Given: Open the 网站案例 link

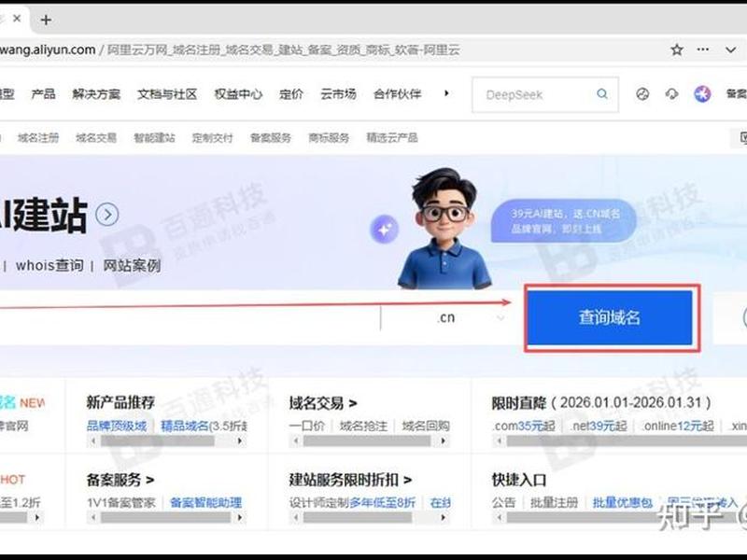Looking at the screenshot, I should click(x=132, y=265).
